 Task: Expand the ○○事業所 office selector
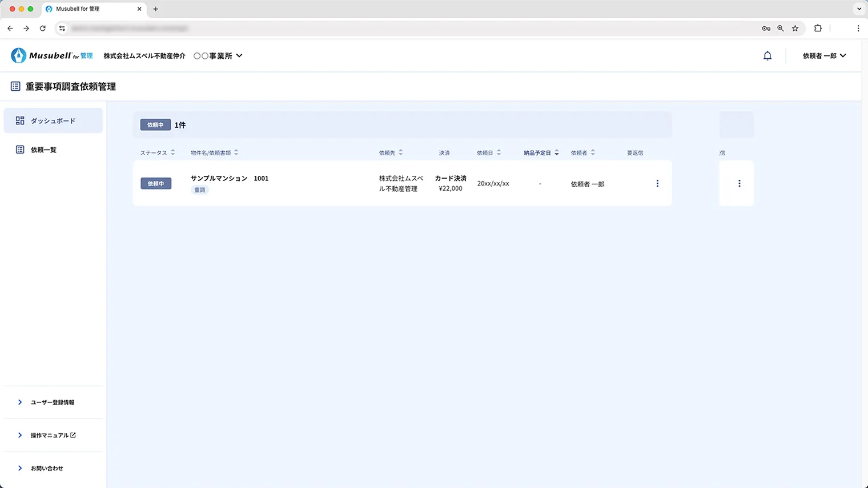pyautogui.click(x=218, y=55)
